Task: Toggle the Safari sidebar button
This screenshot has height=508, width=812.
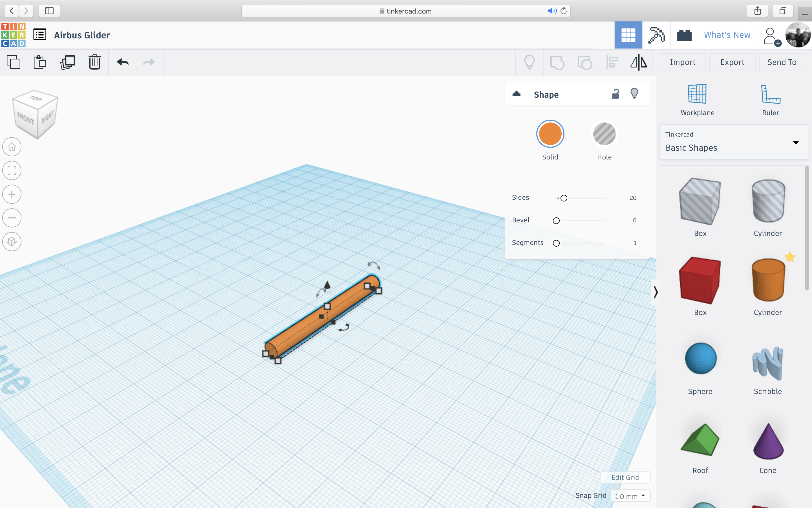Action: point(49,11)
